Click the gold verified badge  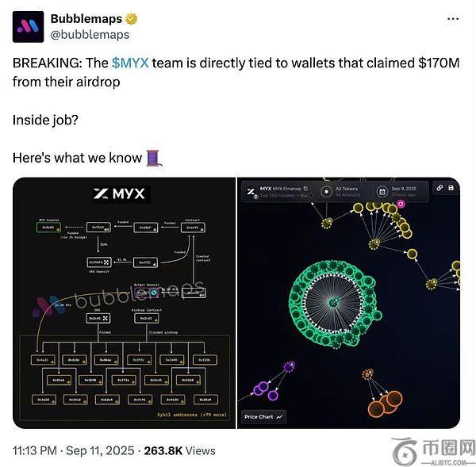point(131,19)
